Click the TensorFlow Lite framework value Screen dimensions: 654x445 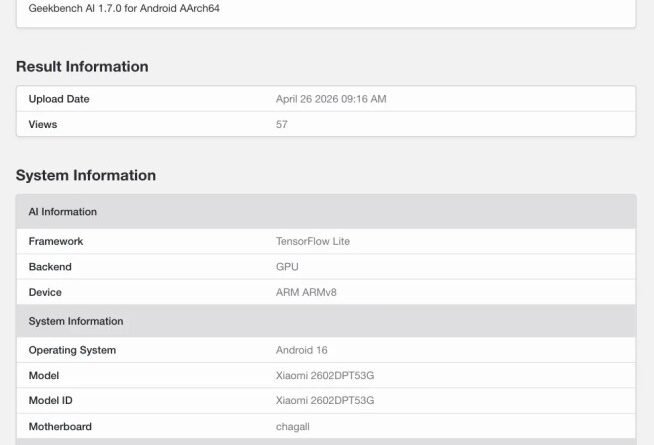click(x=313, y=241)
